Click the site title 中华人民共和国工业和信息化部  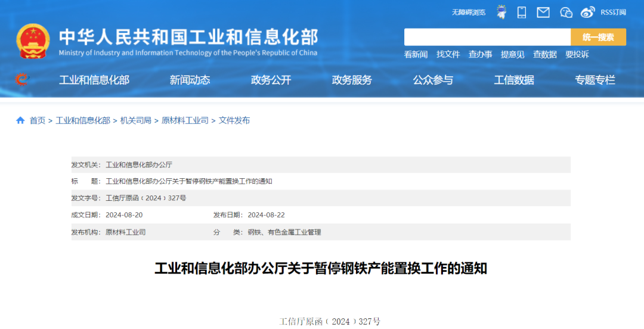pos(188,38)
